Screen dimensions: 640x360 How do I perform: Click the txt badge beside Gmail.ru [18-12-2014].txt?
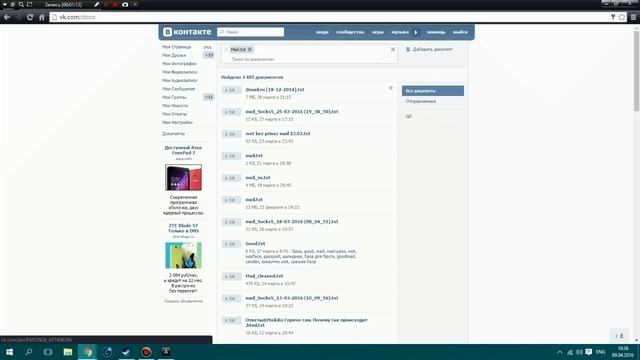(x=231, y=90)
